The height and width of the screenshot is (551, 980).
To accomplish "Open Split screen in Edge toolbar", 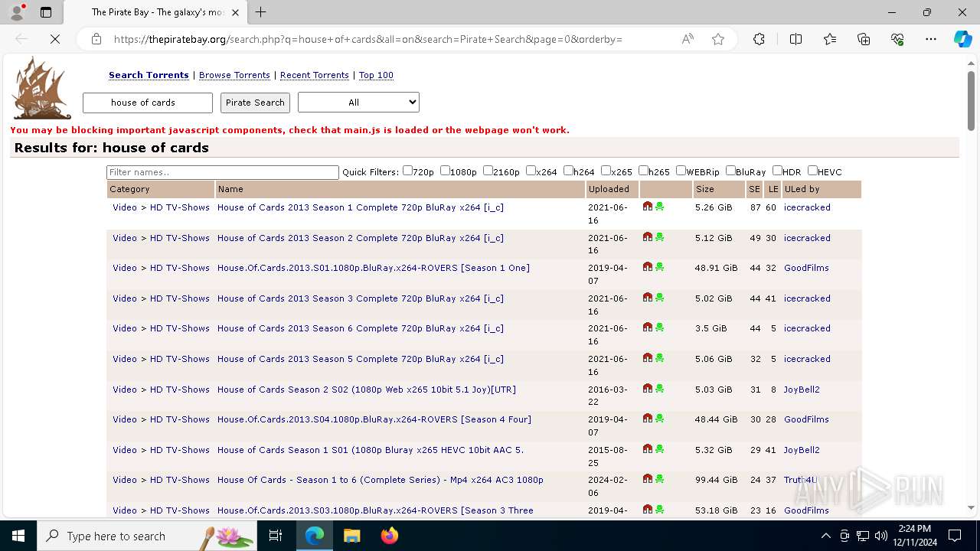I will pos(795,39).
